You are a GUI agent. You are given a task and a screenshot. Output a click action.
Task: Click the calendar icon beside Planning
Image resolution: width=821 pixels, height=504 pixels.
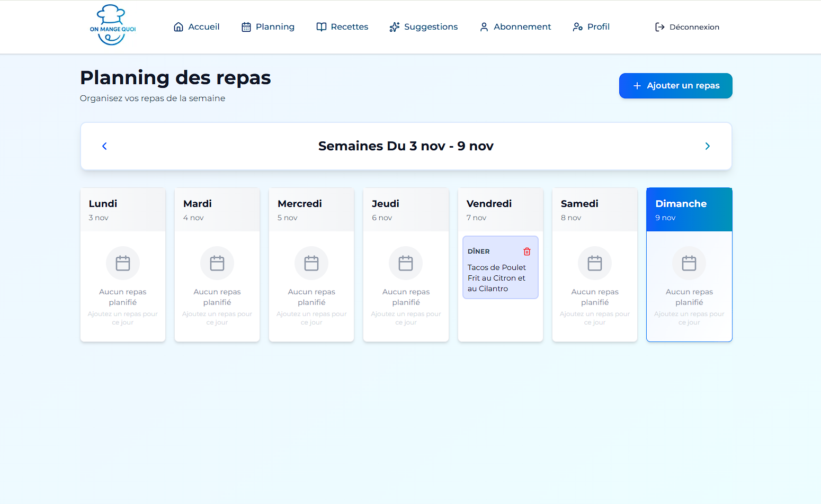point(246,27)
